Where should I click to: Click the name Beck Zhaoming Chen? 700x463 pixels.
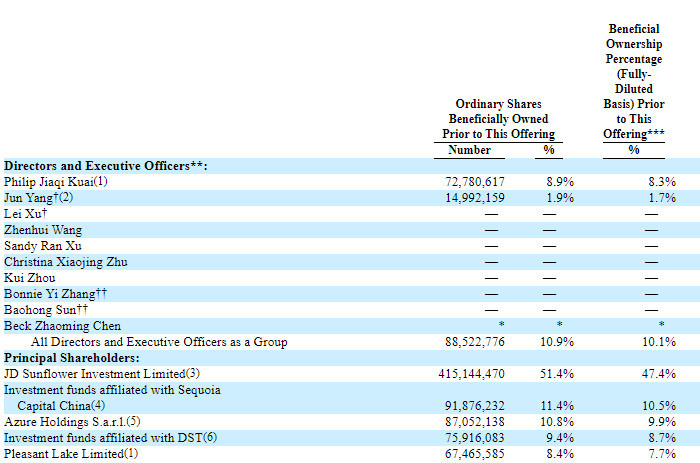click(62, 326)
